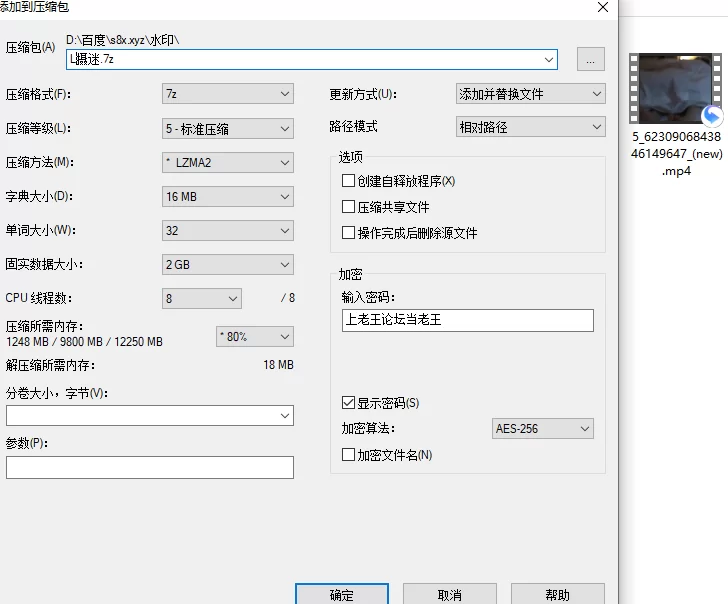Open the 压缩格式 7z dropdown
This screenshot has height=604, width=728.
[x=228, y=94]
